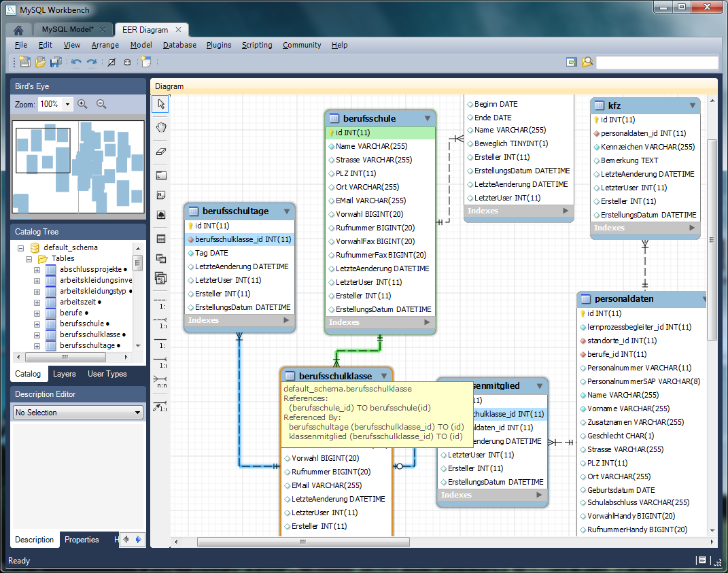The height and width of the screenshot is (573, 728).
Task: Toggle page alignment guides in toolbar
Action: point(127,62)
